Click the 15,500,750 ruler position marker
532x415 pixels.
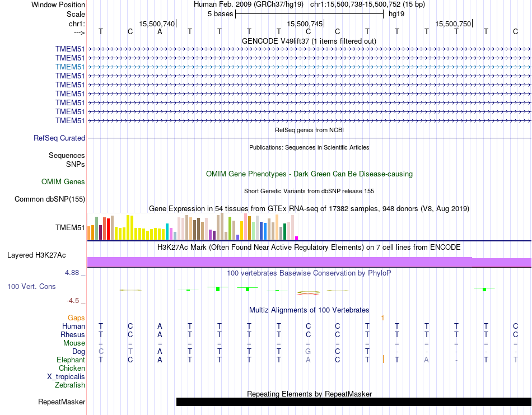453,24
